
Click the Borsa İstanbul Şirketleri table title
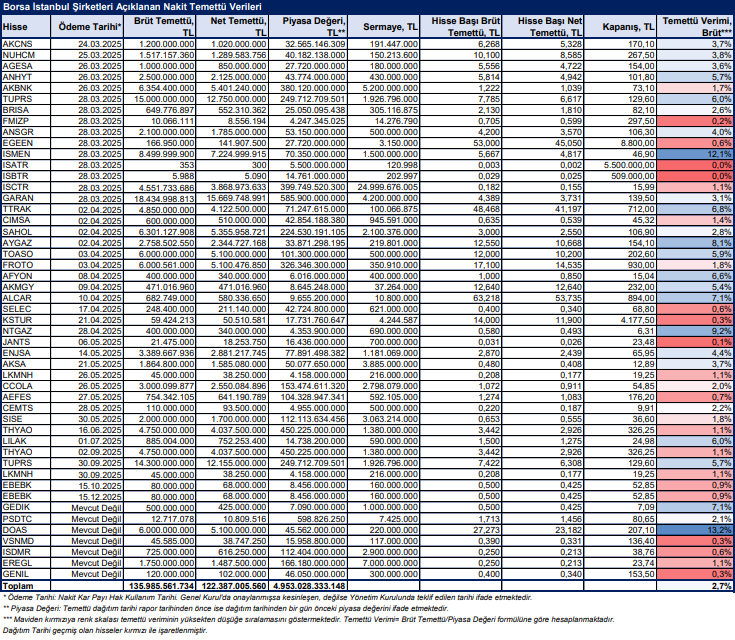[x=132, y=7]
